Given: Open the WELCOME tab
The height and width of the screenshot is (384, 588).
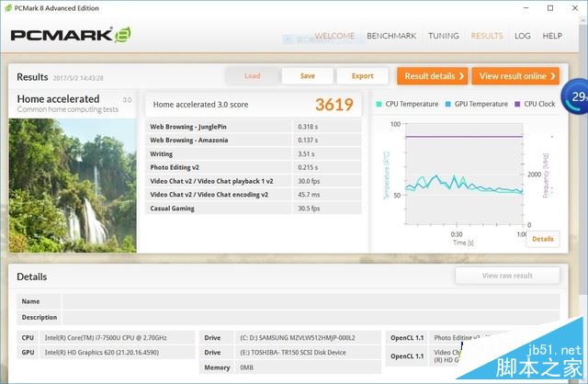Looking at the screenshot, I should click(334, 36).
